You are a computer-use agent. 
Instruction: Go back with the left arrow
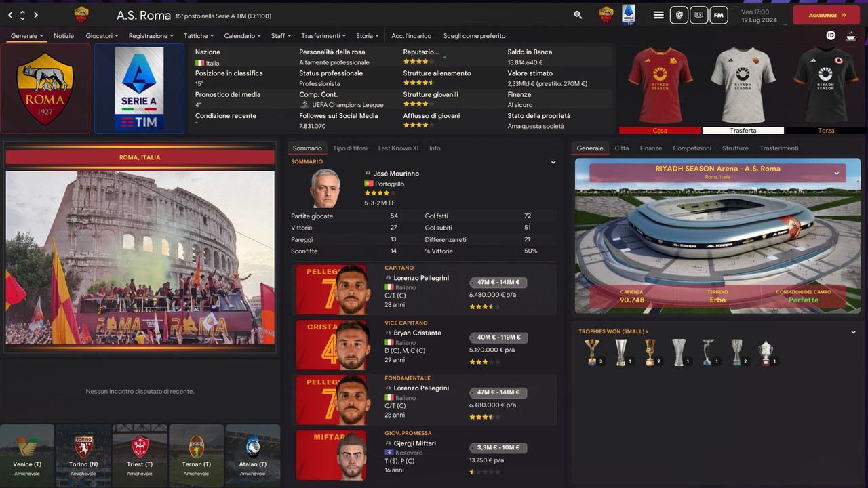point(9,14)
